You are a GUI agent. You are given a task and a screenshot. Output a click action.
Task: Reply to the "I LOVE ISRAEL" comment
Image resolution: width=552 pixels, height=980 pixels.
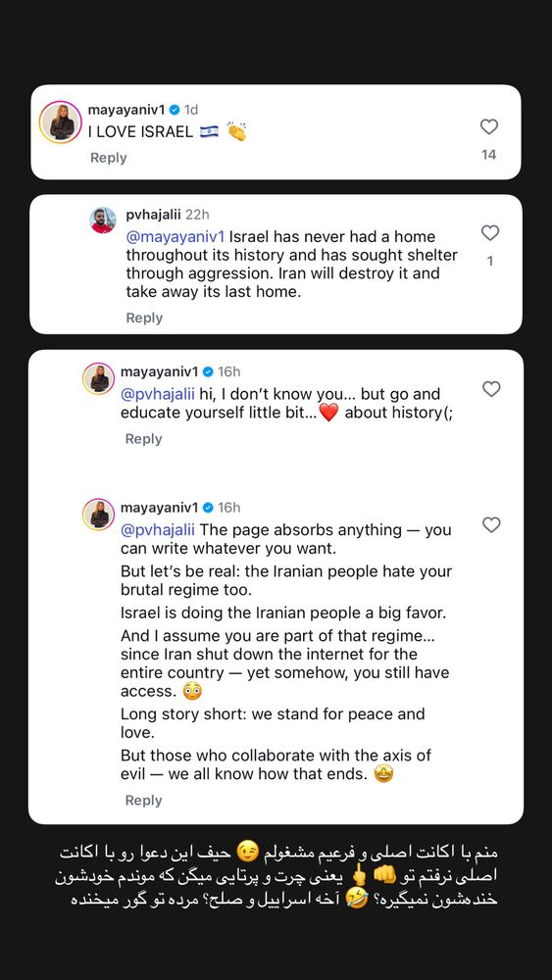[x=108, y=158]
